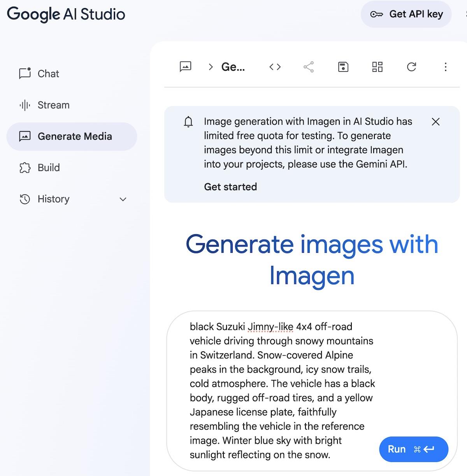
Task: Click the Share icon in toolbar
Action: point(309,67)
